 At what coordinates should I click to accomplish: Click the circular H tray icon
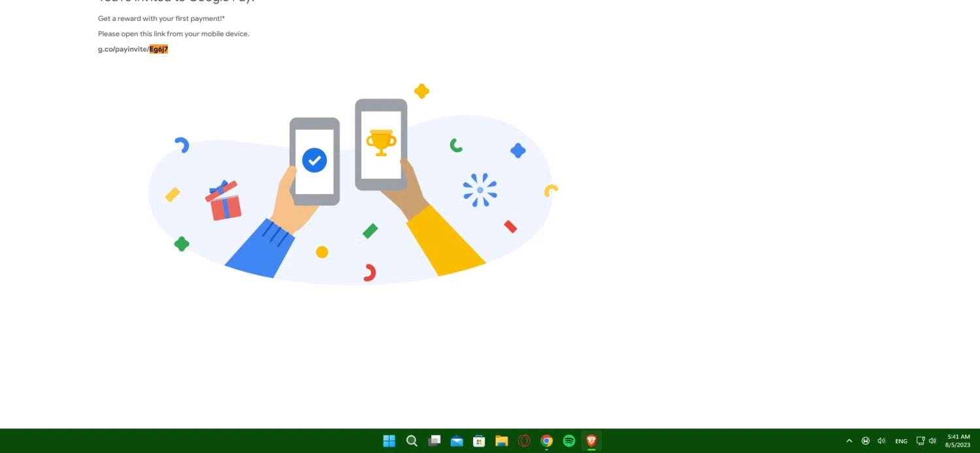pyautogui.click(x=866, y=441)
